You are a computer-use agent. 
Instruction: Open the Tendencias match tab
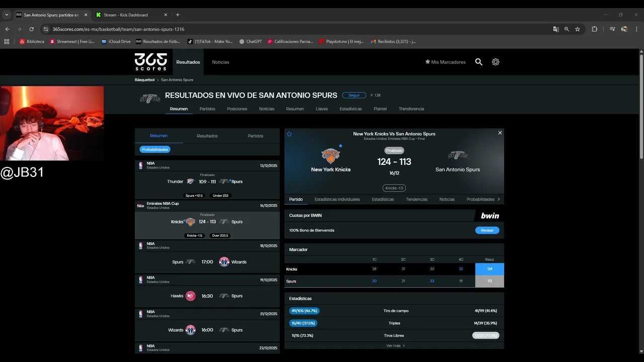[x=417, y=199]
